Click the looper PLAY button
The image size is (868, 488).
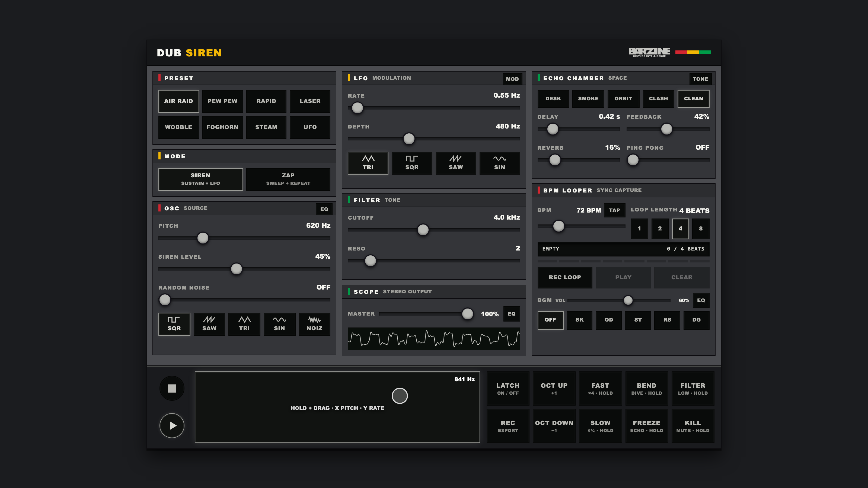[623, 278]
